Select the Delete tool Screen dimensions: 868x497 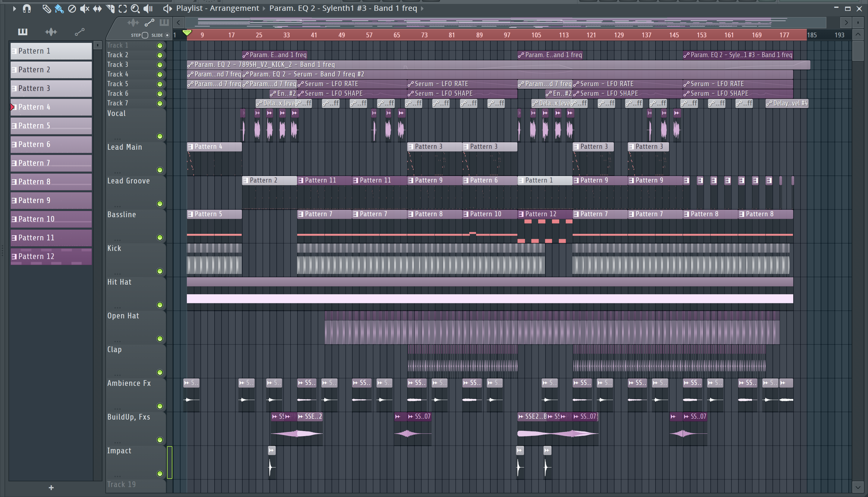click(72, 8)
